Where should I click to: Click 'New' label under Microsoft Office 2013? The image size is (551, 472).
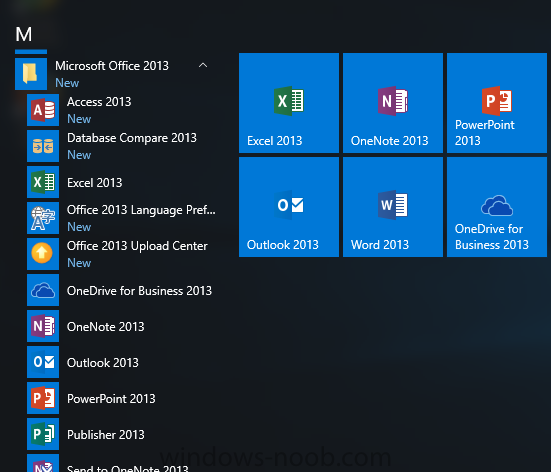click(67, 83)
